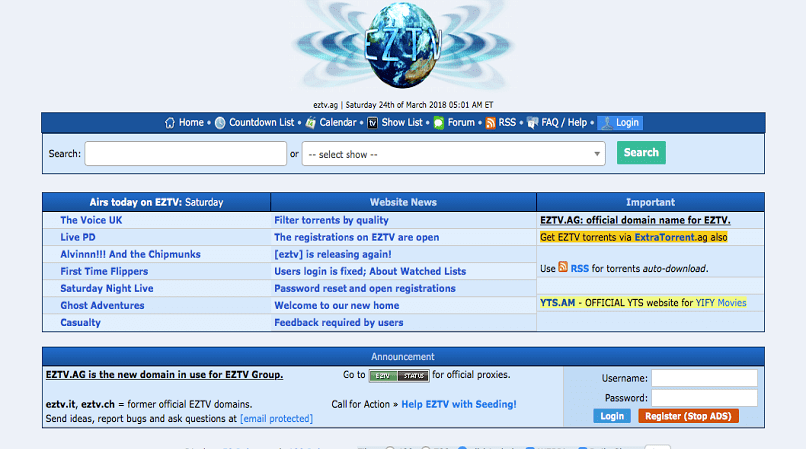
Task: Click the blue Login button below Password
Action: point(612,416)
